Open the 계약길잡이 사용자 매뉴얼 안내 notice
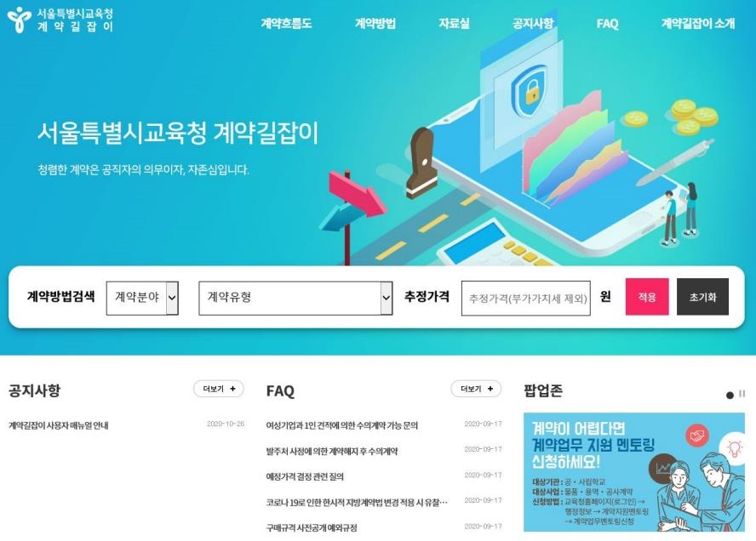Image resolution: width=756 pixels, height=541 pixels. tap(59, 425)
